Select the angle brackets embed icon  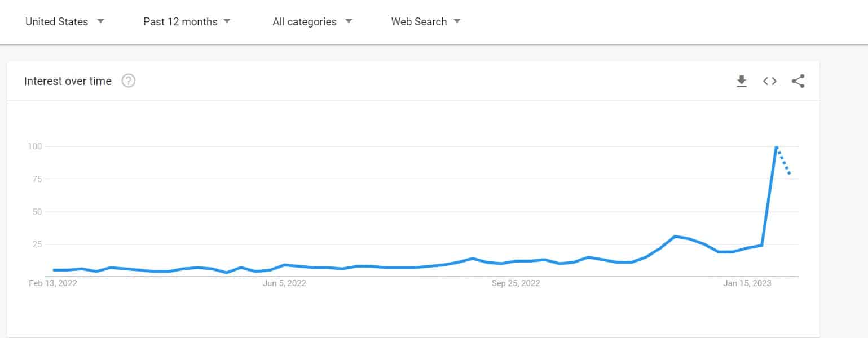(x=769, y=81)
